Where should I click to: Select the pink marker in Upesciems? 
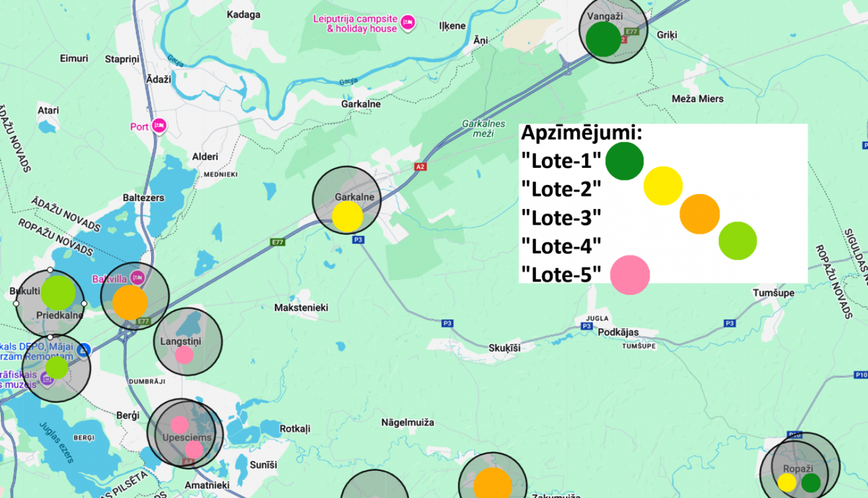[x=179, y=424]
